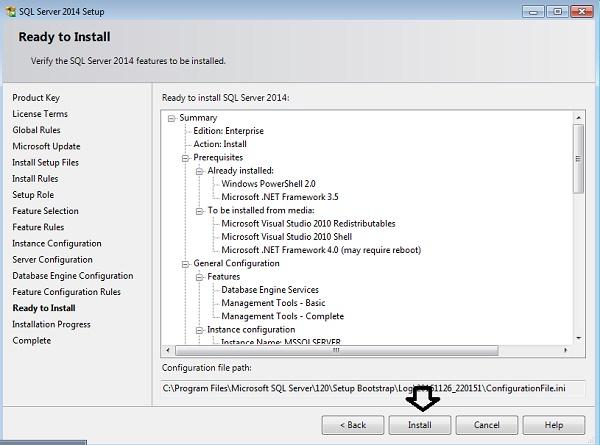
Task: Collapse the Summary tree node
Action: click(x=172, y=118)
